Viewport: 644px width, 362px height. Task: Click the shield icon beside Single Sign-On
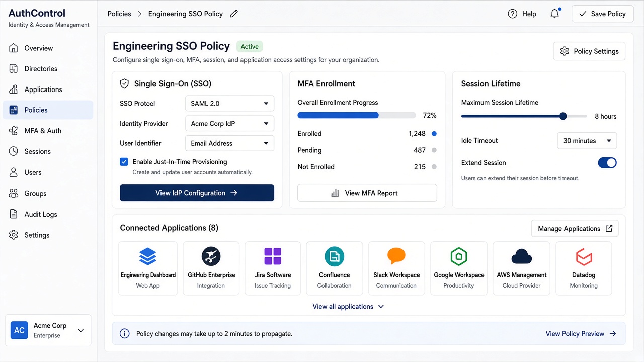124,84
